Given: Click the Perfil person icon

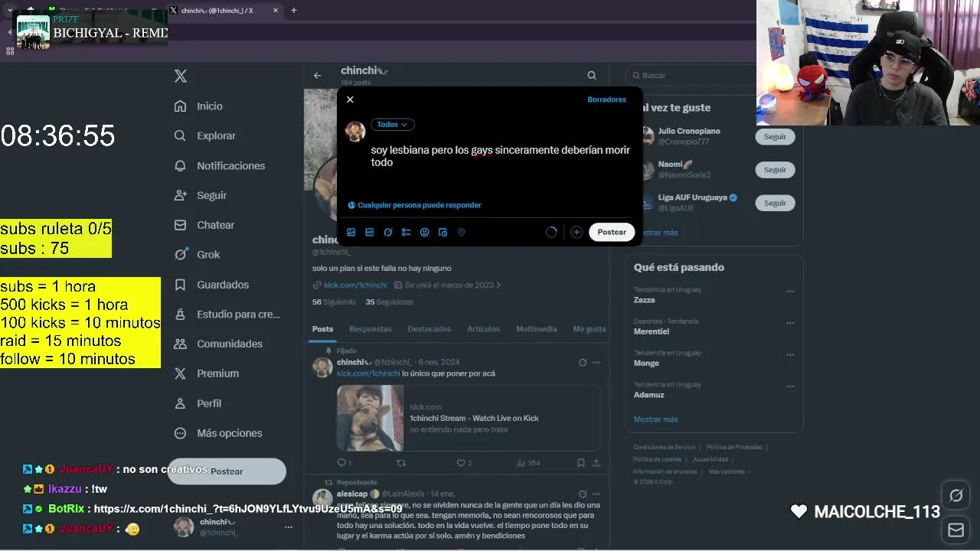Looking at the screenshot, I should (180, 403).
